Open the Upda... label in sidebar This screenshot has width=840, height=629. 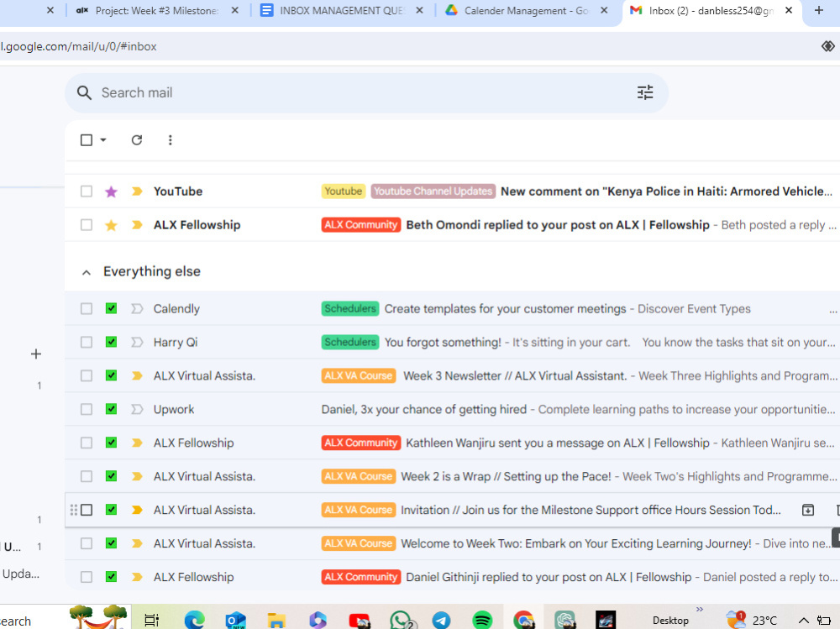pos(20,574)
